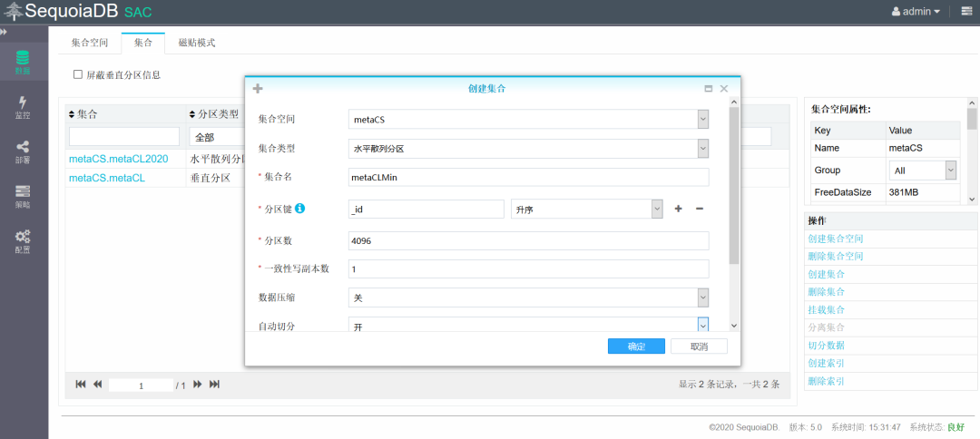Cancel with the 取消 button
The height and width of the screenshot is (439, 980).
coord(699,346)
